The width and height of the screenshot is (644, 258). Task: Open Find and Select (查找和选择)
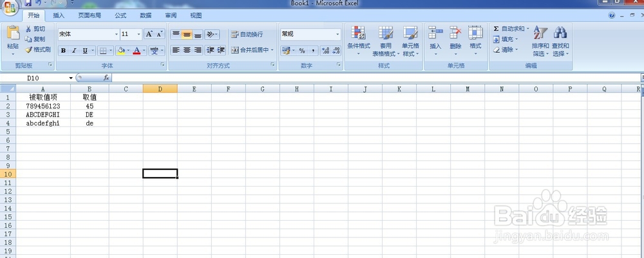point(561,41)
